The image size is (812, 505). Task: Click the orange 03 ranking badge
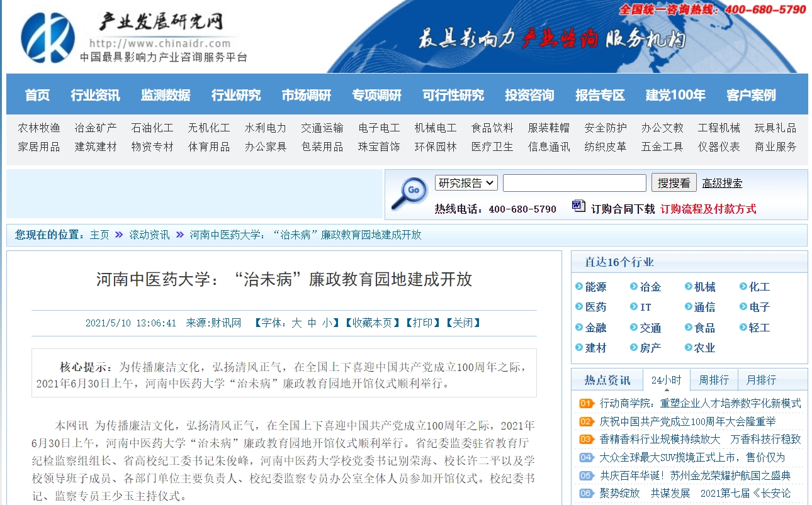coord(586,439)
